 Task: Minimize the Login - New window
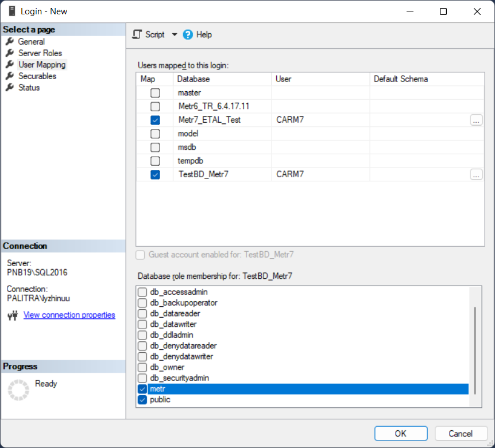tap(410, 11)
